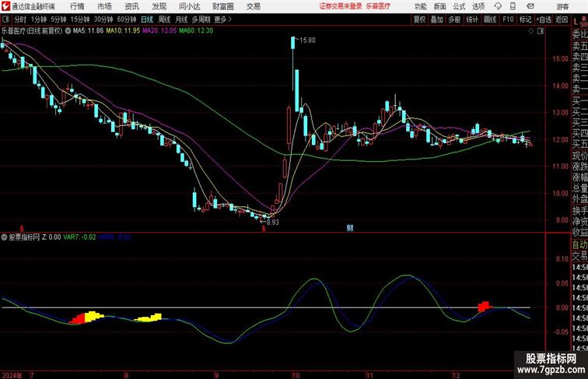
Task: Click the 统计 statistics button
Action: click(472, 19)
